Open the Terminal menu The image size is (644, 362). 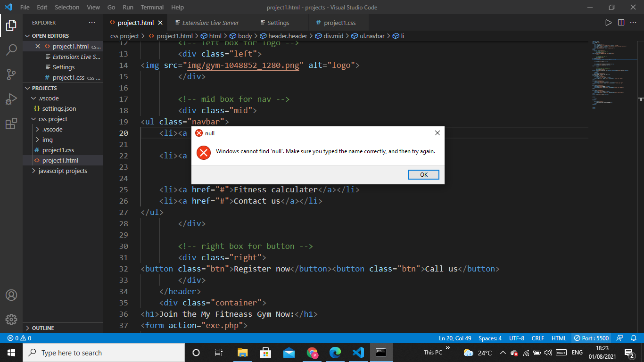click(152, 7)
